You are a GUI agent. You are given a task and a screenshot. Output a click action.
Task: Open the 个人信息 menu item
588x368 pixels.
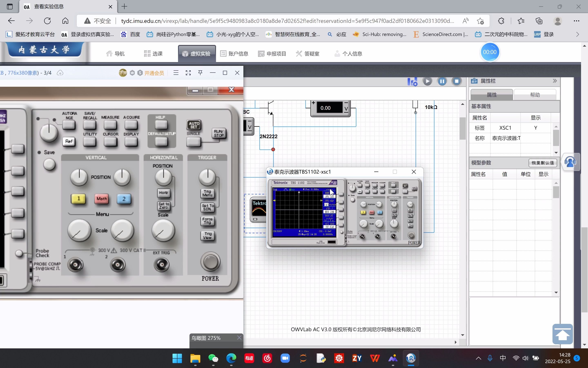(348, 54)
